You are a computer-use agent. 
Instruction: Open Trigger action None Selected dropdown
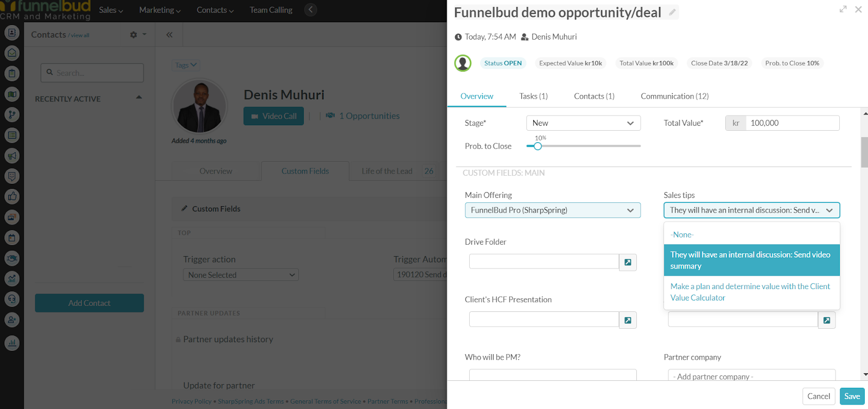[x=241, y=275]
